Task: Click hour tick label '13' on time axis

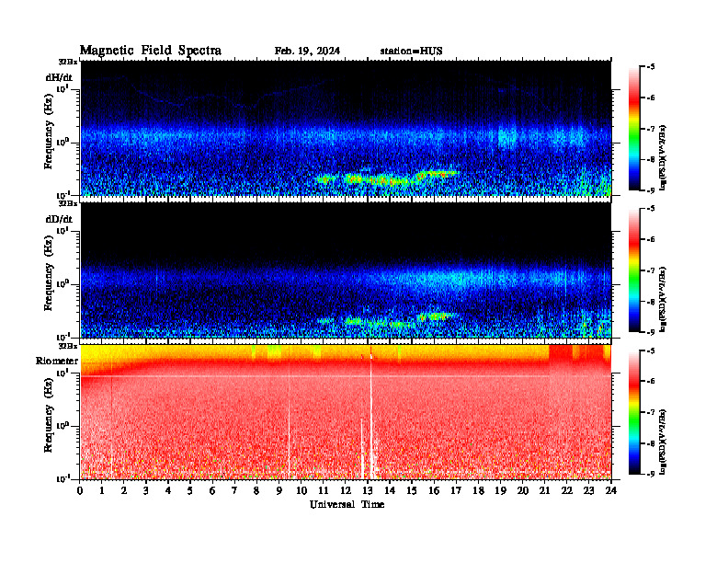Action: pos(368,490)
